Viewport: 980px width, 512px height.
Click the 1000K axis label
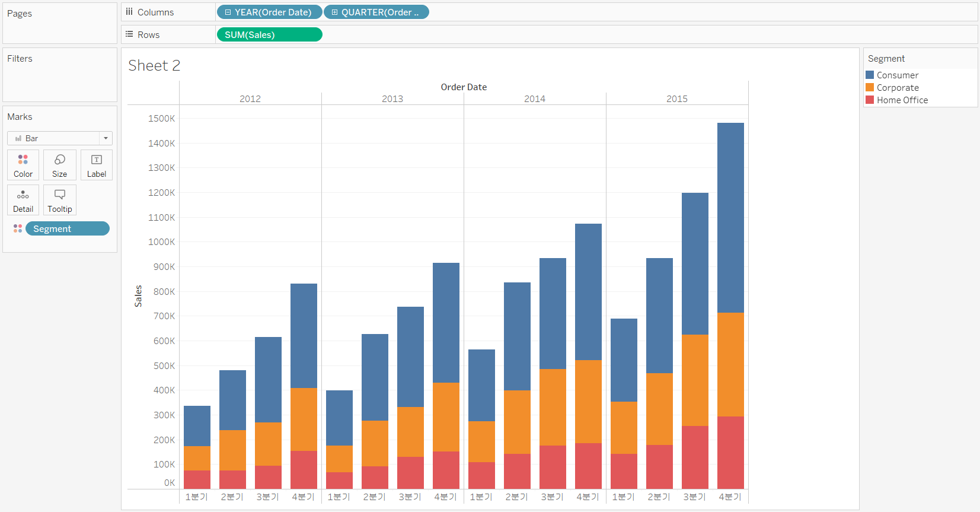click(x=162, y=242)
